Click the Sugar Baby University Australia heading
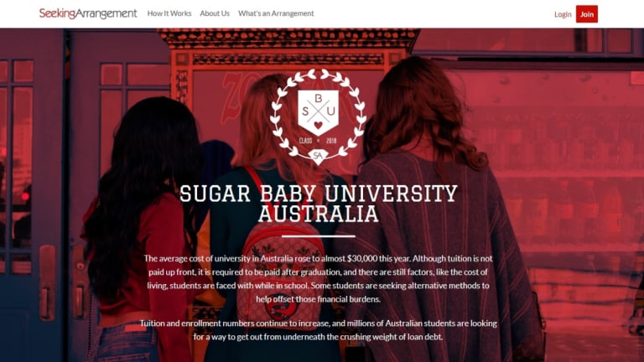This screenshot has height=362, width=644. click(x=319, y=204)
